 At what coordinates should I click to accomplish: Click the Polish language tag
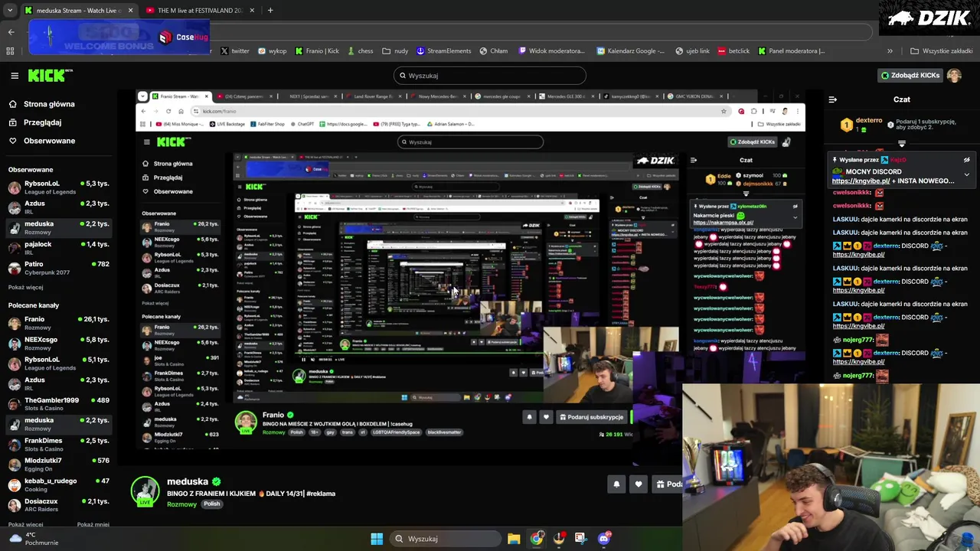click(212, 504)
